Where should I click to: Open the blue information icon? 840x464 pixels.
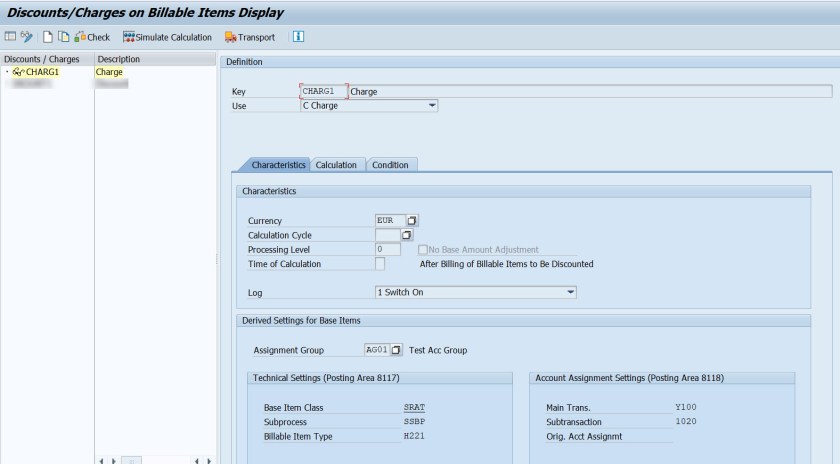pyautogui.click(x=298, y=36)
